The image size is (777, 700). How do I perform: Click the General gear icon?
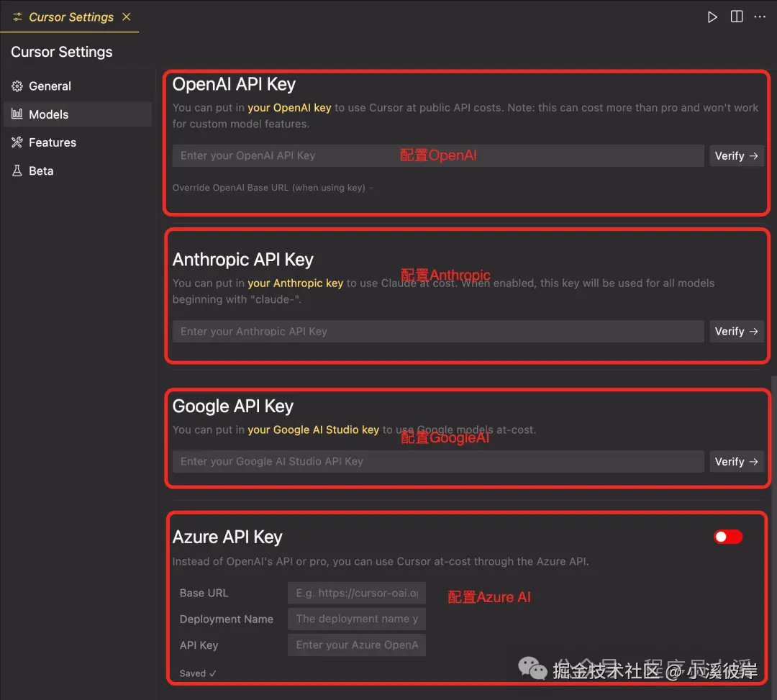coord(17,86)
